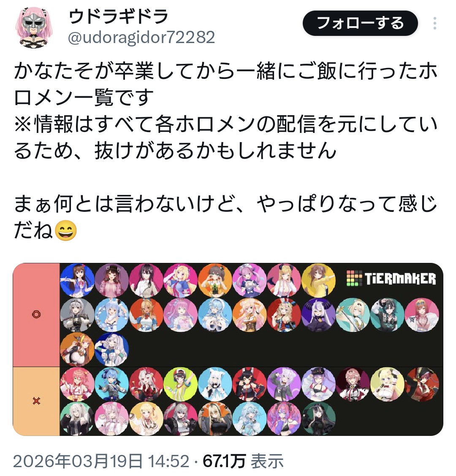Click the silver-haired armored character icon
456x476 pixels.
[x=77, y=315]
